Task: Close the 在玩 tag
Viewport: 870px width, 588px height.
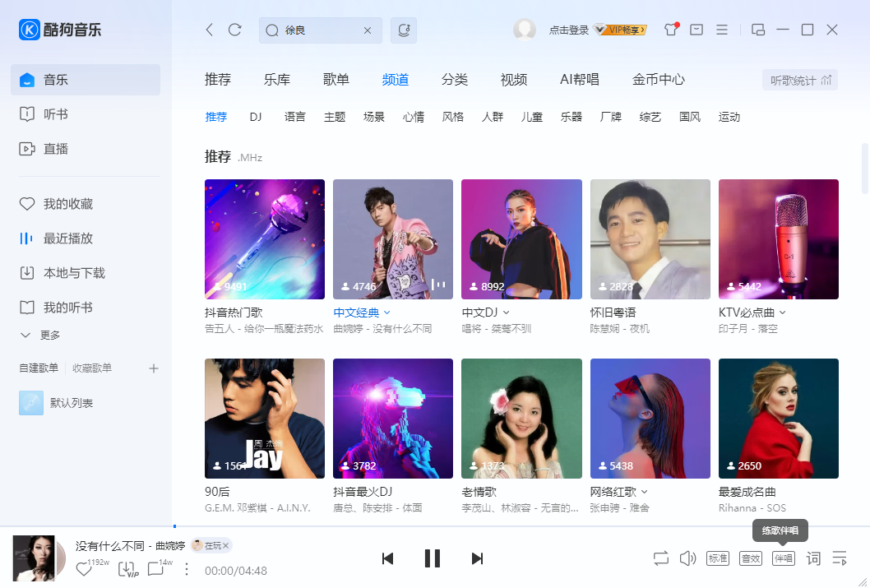Action: pyautogui.click(x=226, y=546)
